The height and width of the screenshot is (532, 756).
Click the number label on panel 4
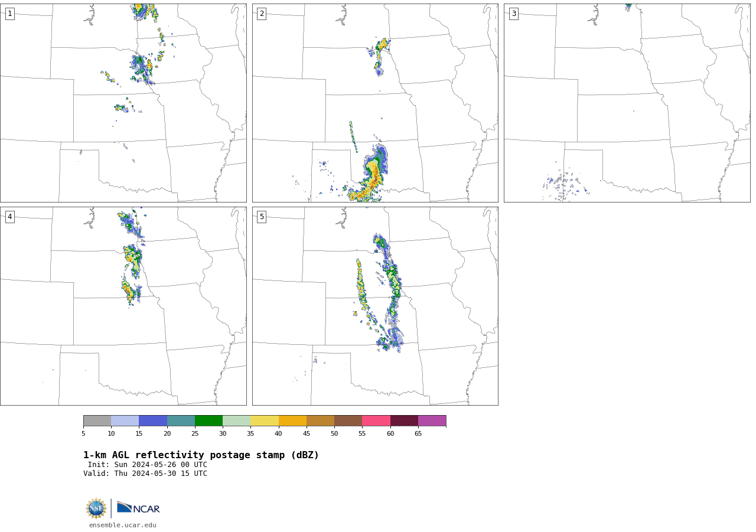coord(9,217)
